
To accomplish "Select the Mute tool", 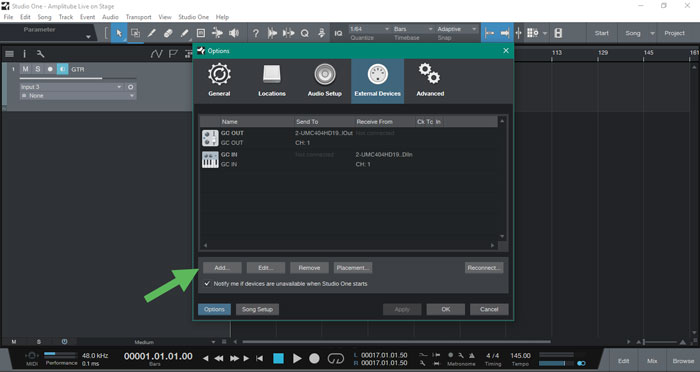I will pos(201,33).
